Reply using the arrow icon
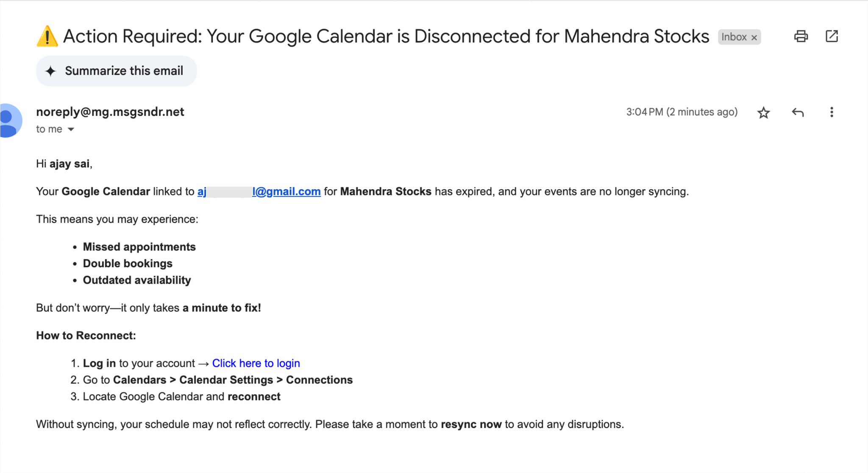 798,112
